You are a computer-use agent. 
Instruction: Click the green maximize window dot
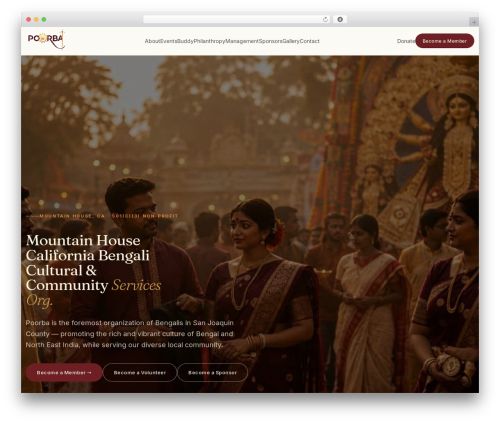(x=44, y=19)
